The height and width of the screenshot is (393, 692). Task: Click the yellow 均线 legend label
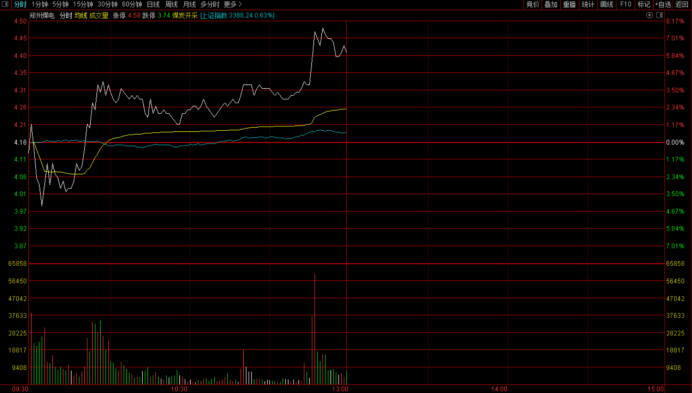pyautogui.click(x=81, y=15)
